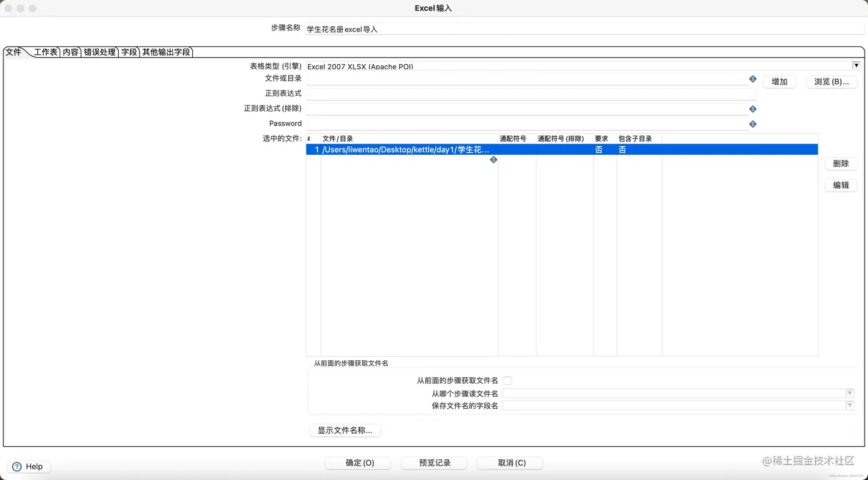Click the 通配符号 column header
The image size is (868, 480).
517,139
